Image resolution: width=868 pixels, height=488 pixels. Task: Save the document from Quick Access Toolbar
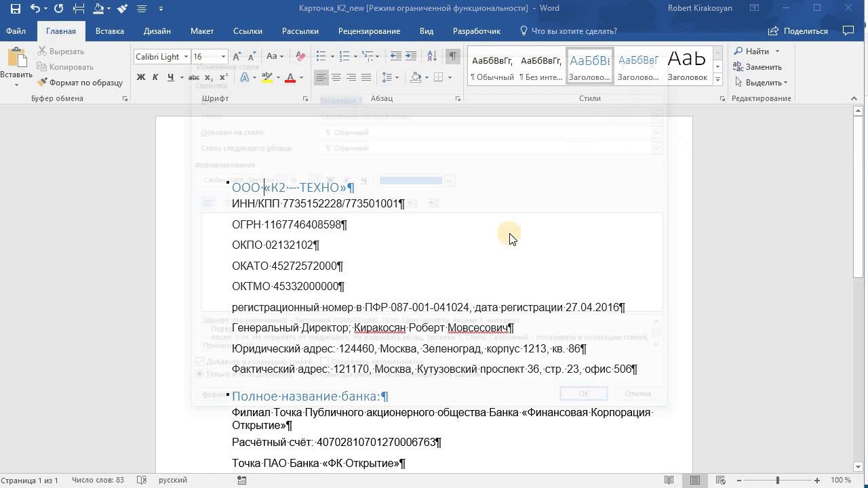pyautogui.click(x=15, y=9)
